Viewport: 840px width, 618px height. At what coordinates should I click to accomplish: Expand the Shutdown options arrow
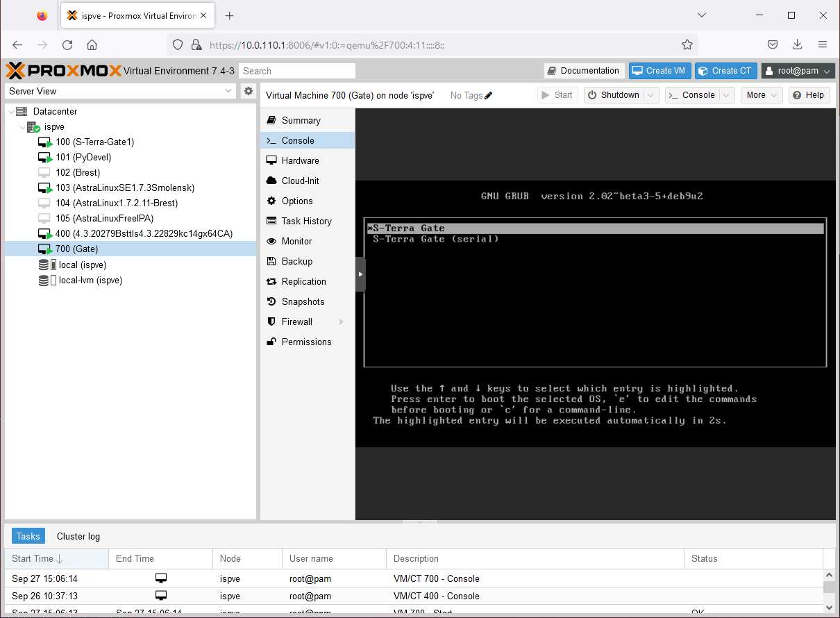[650, 95]
